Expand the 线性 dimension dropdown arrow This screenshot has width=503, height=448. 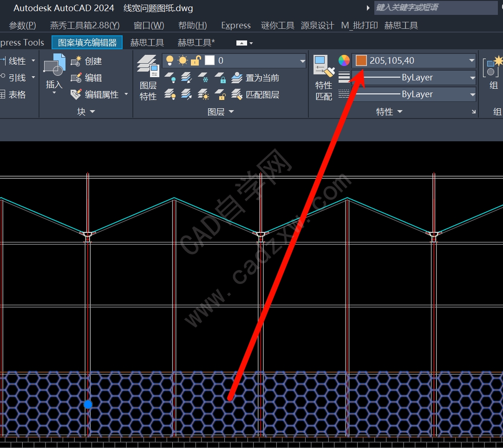(33, 60)
